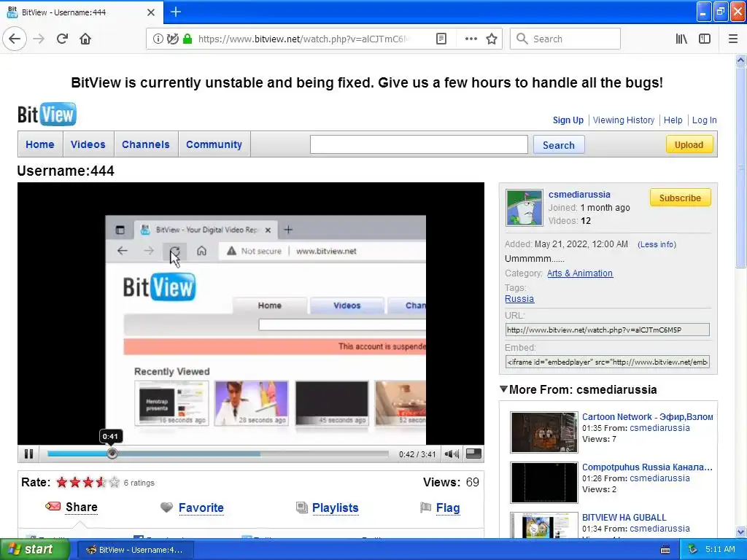Mute the video with speaker icon
This screenshot has height=560, width=747.
[x=452, y=454]
